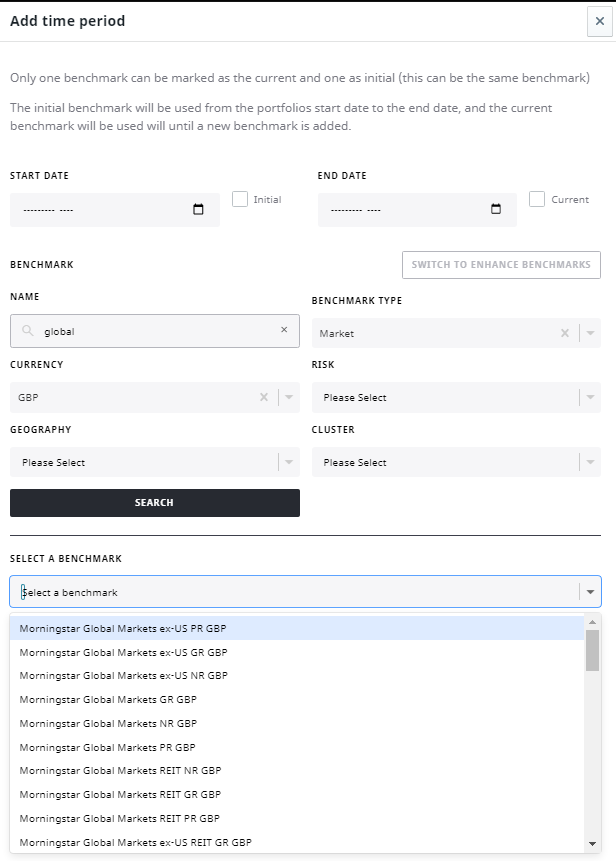This screenshot has width=616, height=861.
Task: Open the Geography dropdown
Action: click(155, 462)
